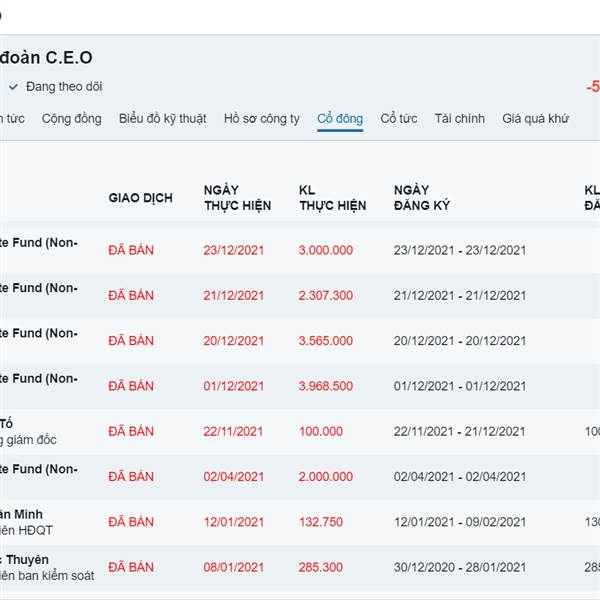This screenshot has height=600, width=600.
Task: Click the 'đoàn C.E.O' company title
Action: (46, 57)
